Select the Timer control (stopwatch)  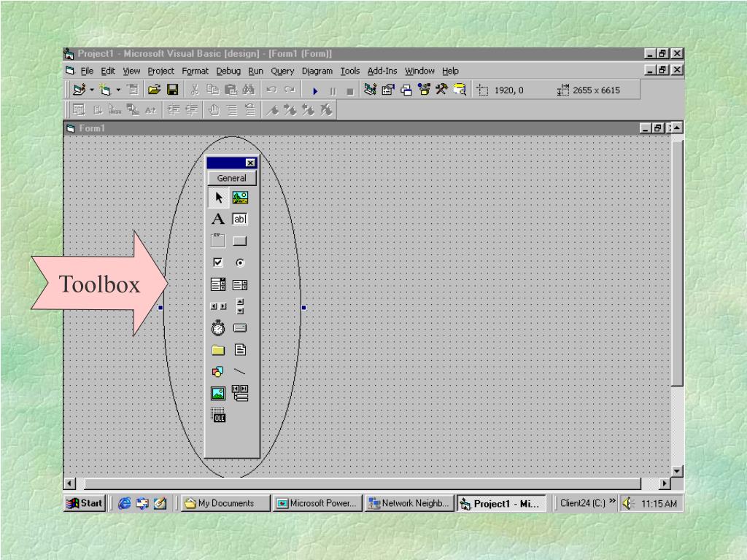point(218,328)
